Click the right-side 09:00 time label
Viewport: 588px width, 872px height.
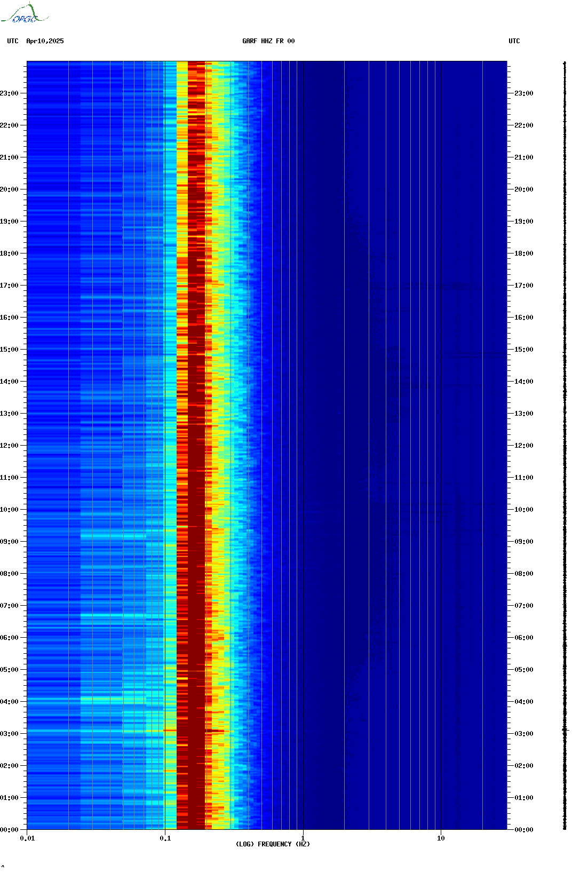524,542
